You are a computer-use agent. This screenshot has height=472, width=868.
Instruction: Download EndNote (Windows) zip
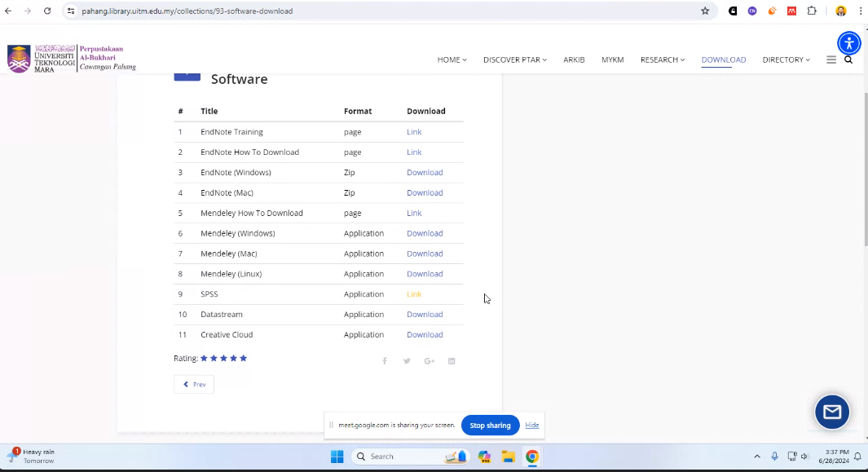click(x=425, y=172)
